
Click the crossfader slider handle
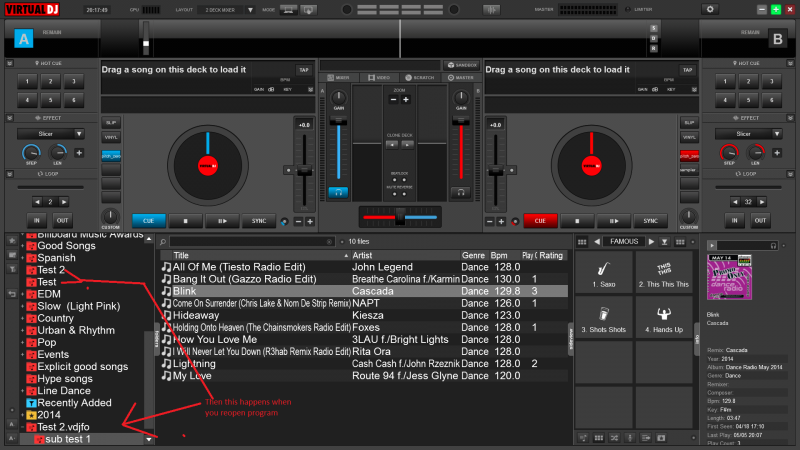[x=400, y=217]
